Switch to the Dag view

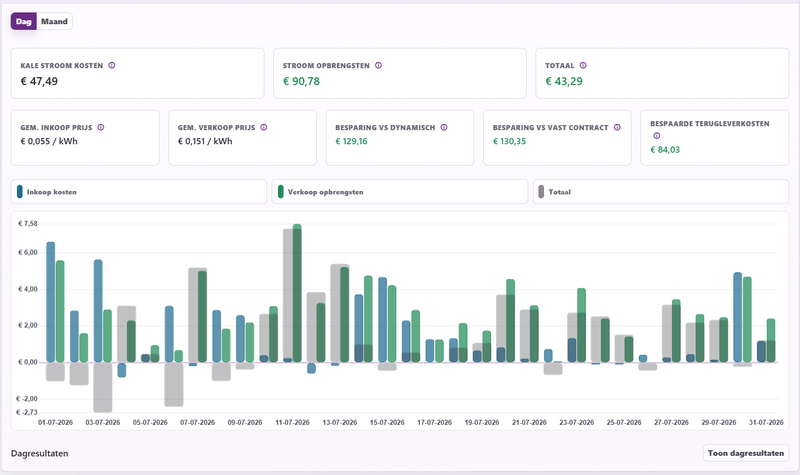click(23, 21)
